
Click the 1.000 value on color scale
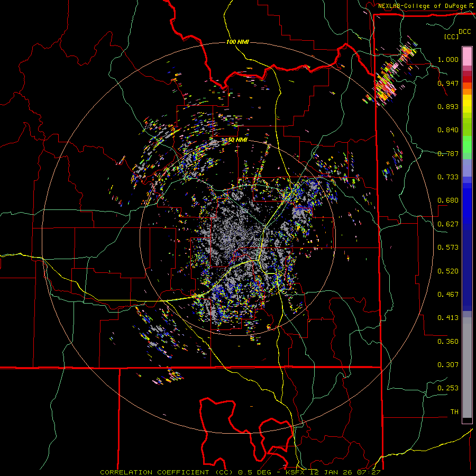coord(448,59)
